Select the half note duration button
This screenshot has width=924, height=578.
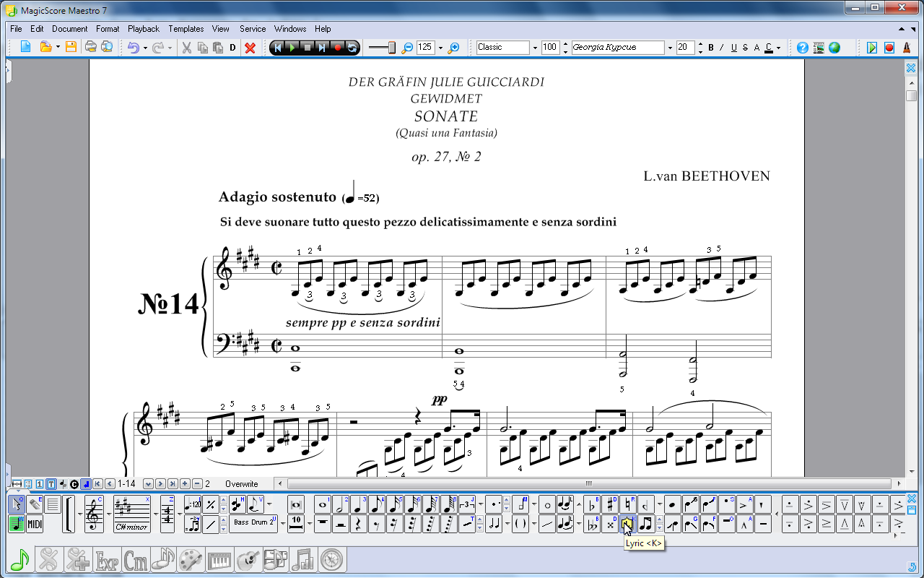pyautogui.click(x=341, y=504)
